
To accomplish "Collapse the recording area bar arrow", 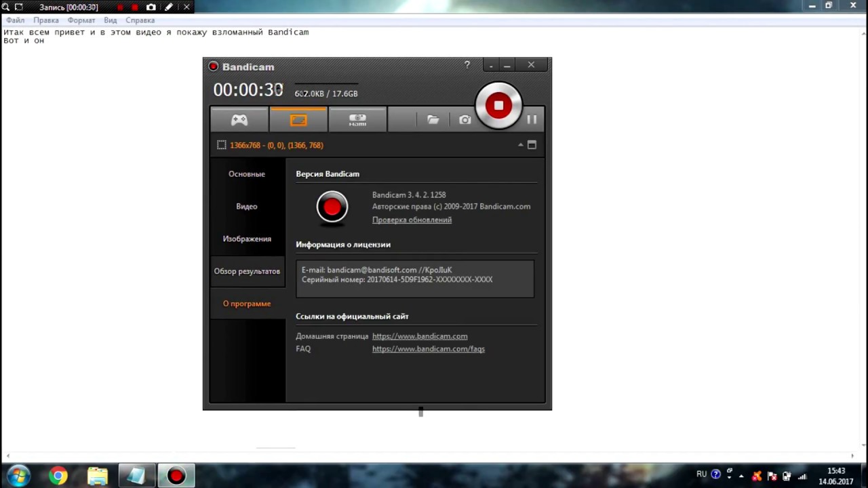I will [x=521, y=144].
